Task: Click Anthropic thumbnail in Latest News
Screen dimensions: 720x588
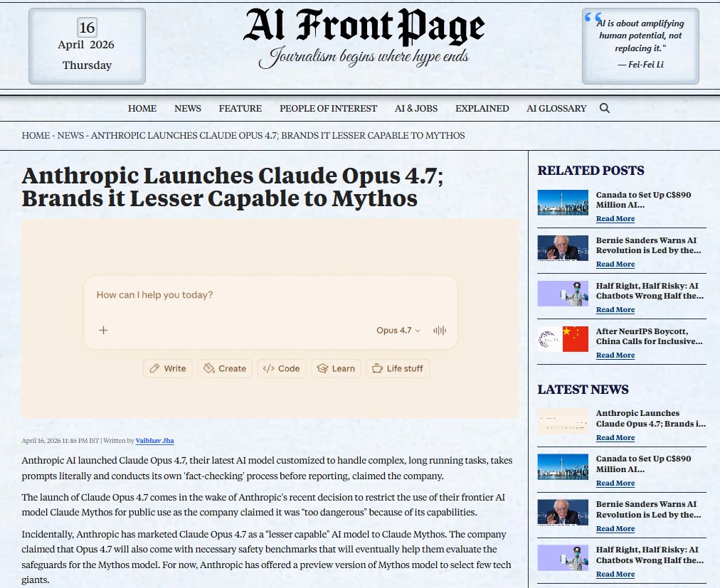Action: pos(563,422)
